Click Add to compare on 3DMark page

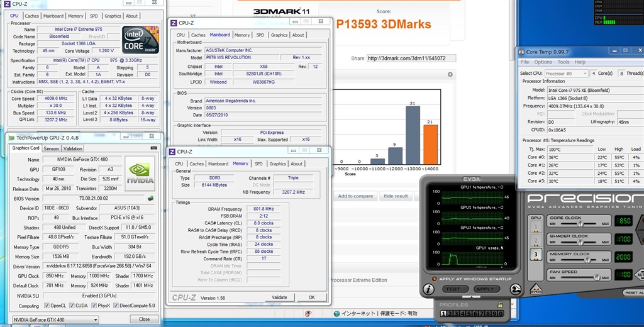pos(355,196)
